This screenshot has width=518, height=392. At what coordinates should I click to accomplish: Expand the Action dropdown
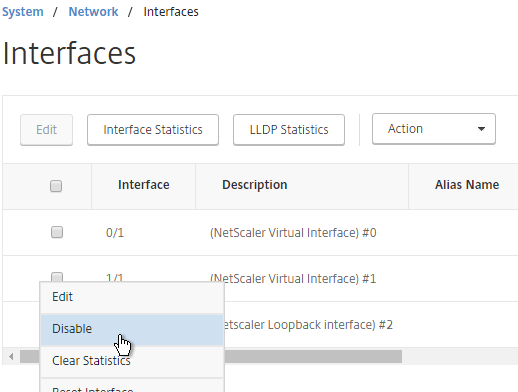tap(434, 129)
